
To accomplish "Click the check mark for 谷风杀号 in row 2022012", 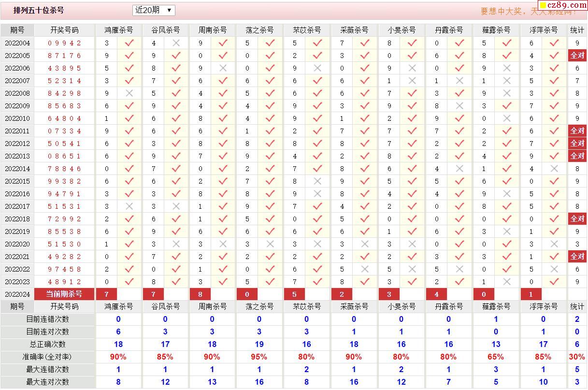I will 176,144.
